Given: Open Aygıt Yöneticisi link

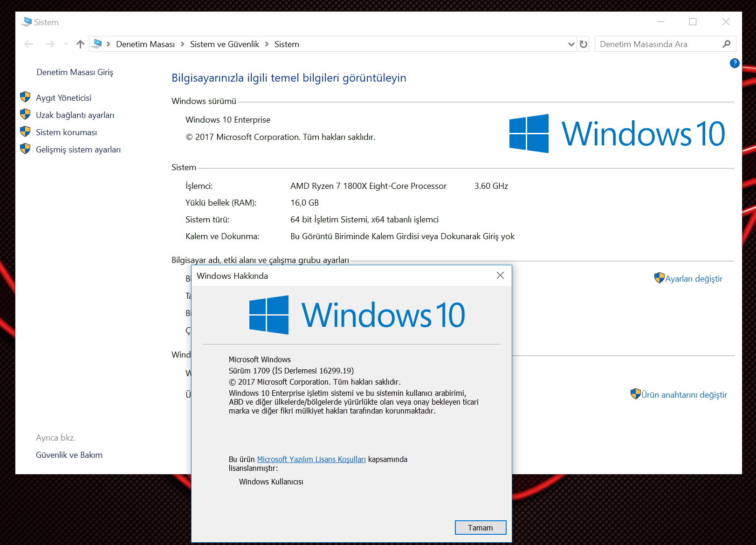Looking at the screenshot, I should pos(63,98).
